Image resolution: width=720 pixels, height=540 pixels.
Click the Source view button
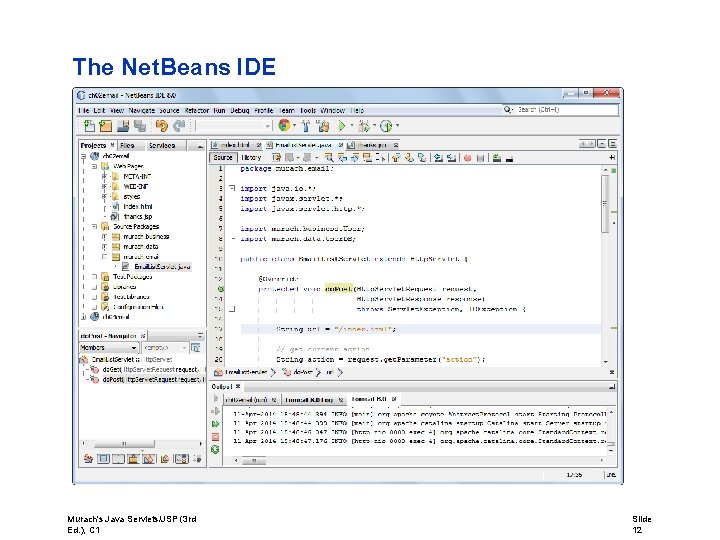[x=223, y=158]
